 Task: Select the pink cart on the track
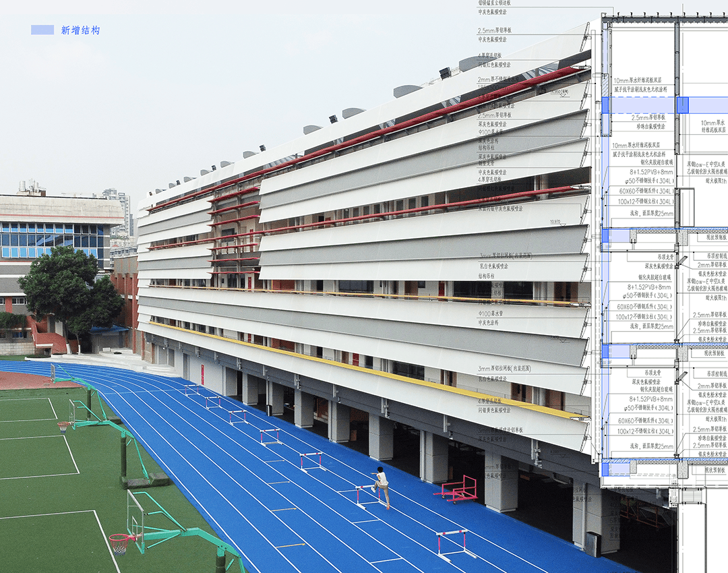click(x=456, y=489)
